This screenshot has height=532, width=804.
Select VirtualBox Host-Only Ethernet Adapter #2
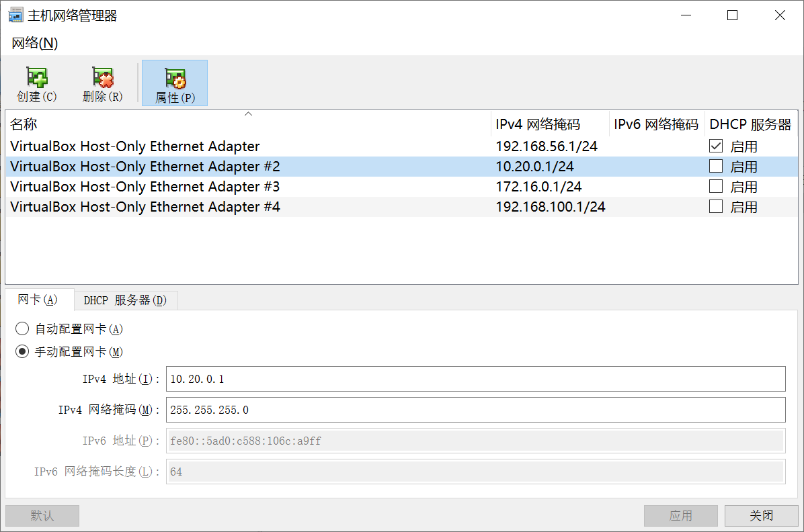click(401, 166)
